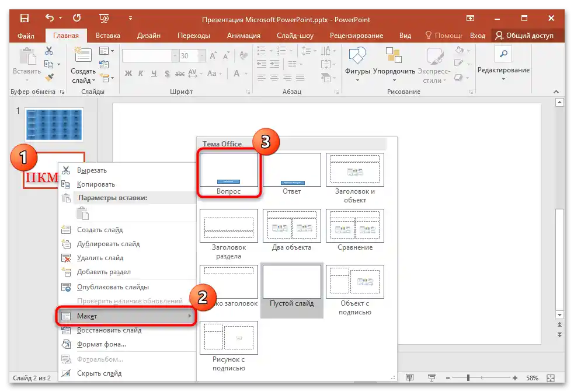Click the Save icon in quick access toolbar
This screenshot has height=392, width=574.
[x=25, y=19]
